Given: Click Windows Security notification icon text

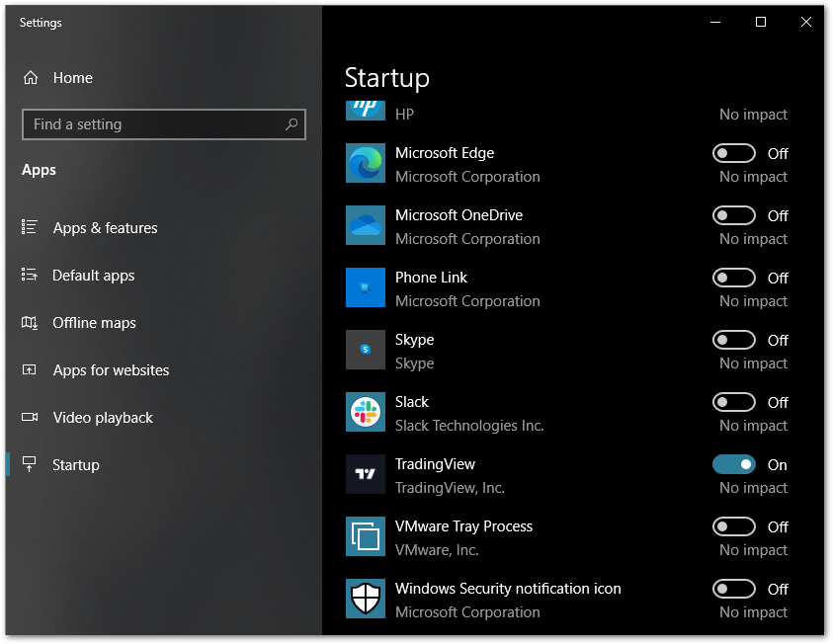Looking at the screenshot, I should click(x=508, y=589).
